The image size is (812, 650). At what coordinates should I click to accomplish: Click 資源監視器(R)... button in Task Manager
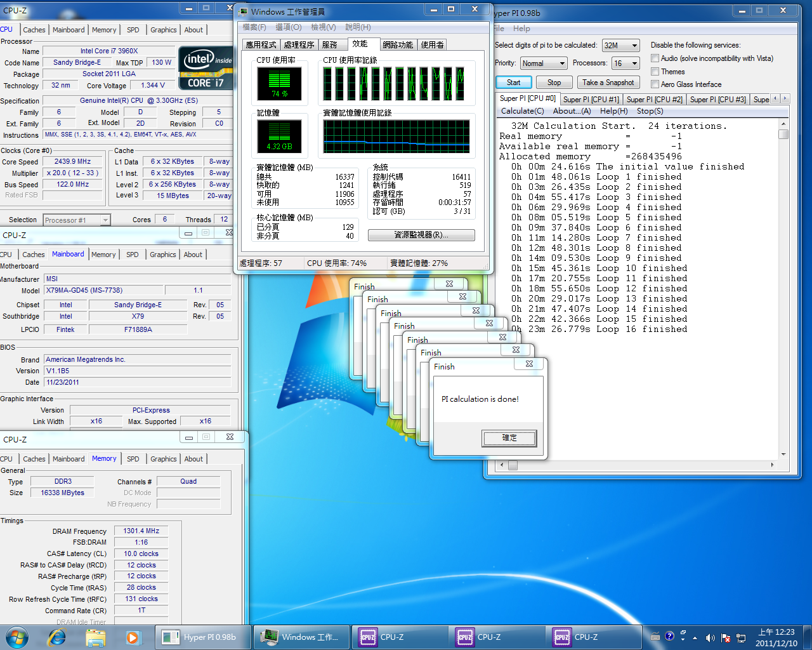[x=421, y=235]
